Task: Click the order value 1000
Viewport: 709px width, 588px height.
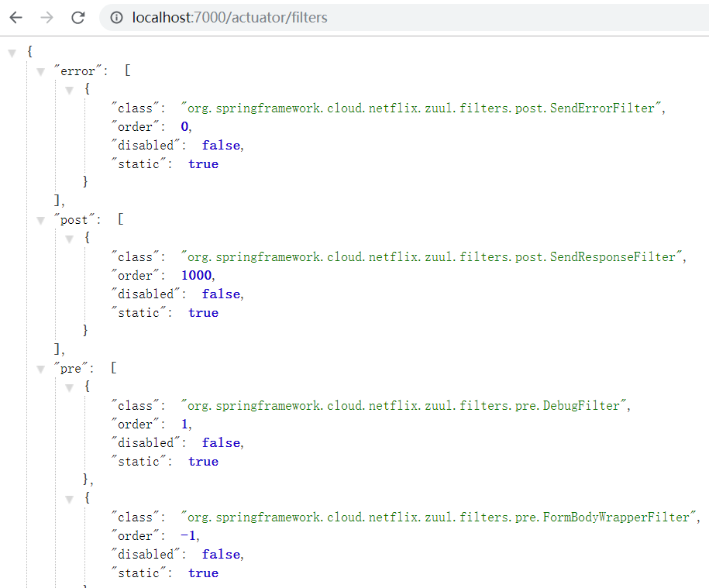Action: tap(196, 275)
